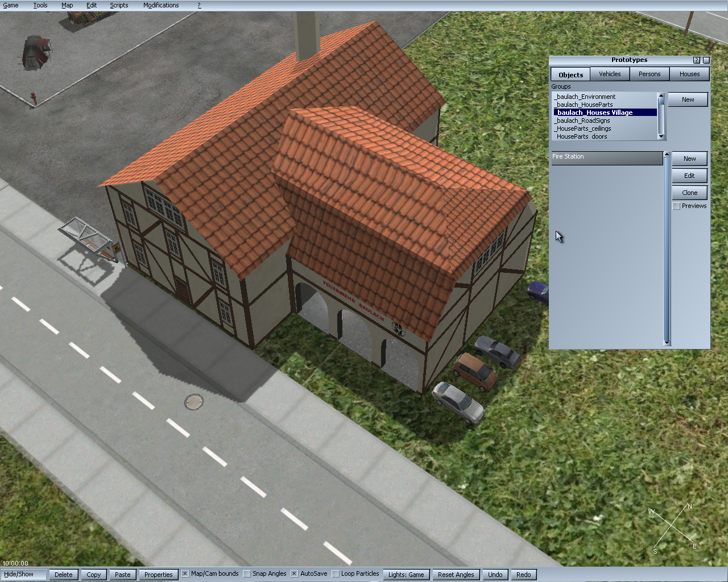Paste the copied object
This screenshot has height=582, width=728.
[x=123, y=575]
